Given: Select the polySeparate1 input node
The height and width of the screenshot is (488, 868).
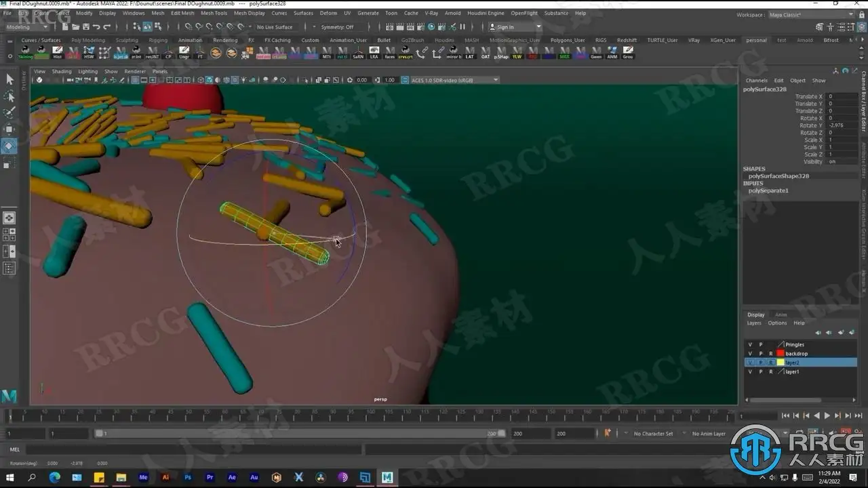Looking at the screenshot, I should click(x=768, y=190).
